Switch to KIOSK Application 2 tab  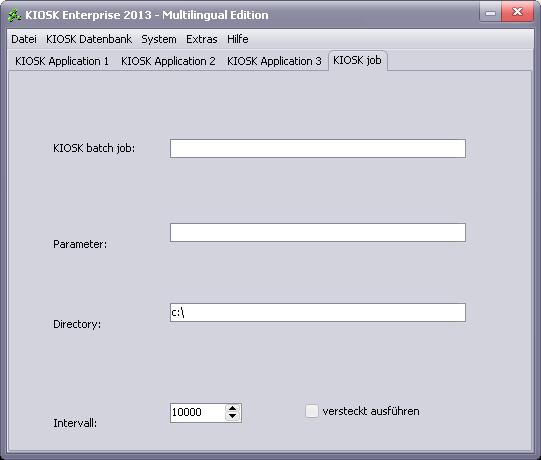coord(168,61)
